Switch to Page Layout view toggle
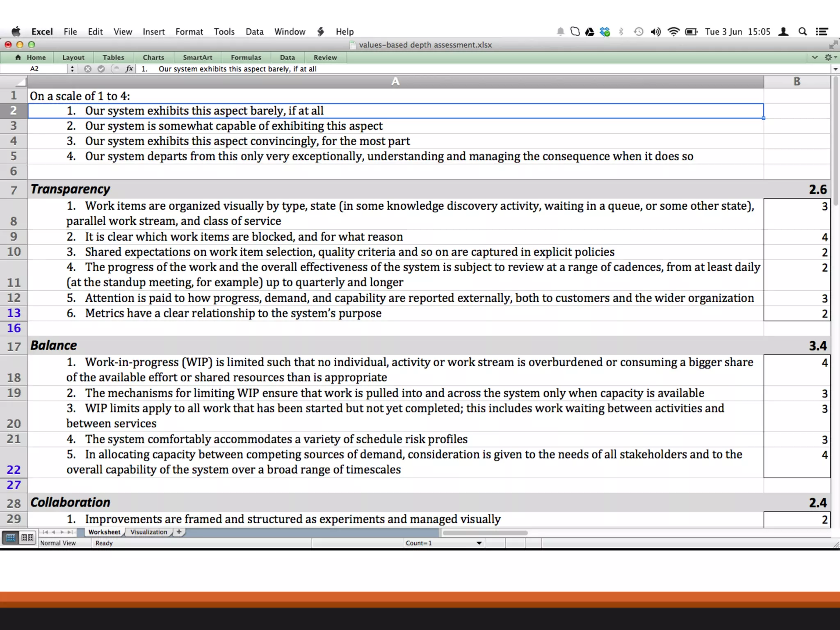Screen dimensions: 840x630 [x=27, y=537]
